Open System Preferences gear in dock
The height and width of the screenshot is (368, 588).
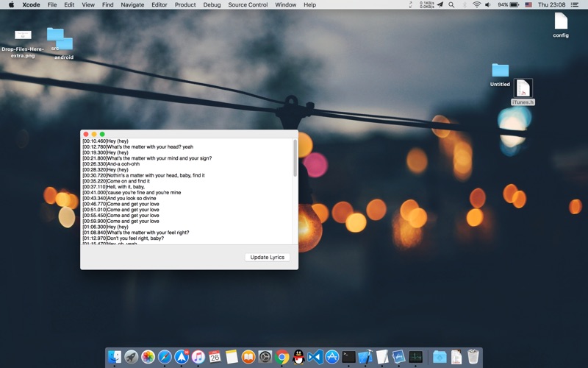(265, 357)
